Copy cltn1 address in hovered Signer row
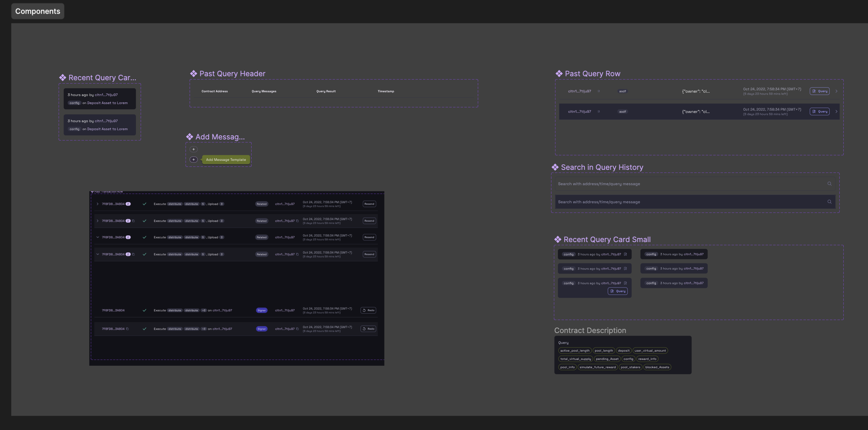 [x=297, y=329]
